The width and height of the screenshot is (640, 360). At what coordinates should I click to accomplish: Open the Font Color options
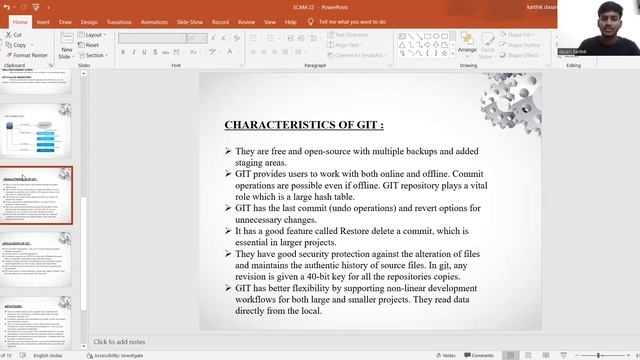(x=231, y=52)
